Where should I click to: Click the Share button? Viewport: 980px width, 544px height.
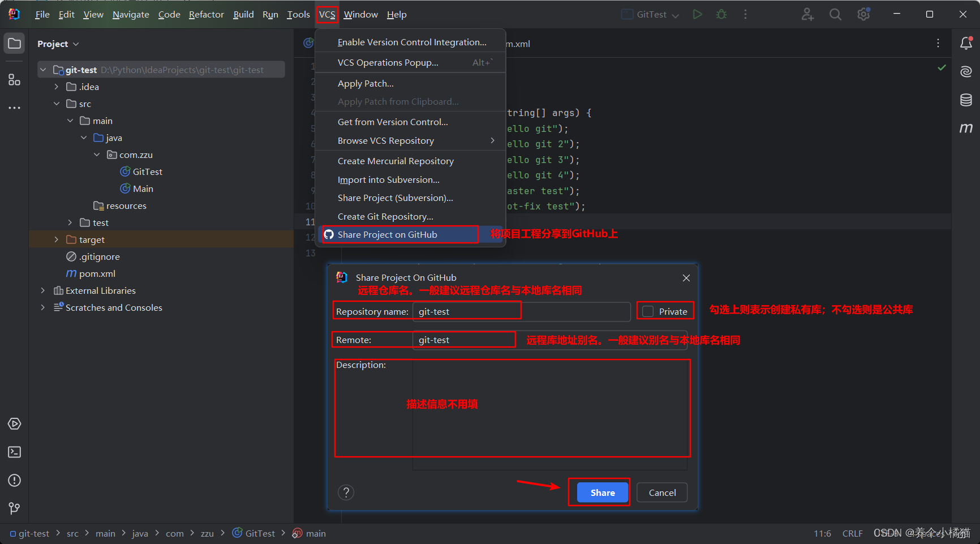(x=603, y=492)
